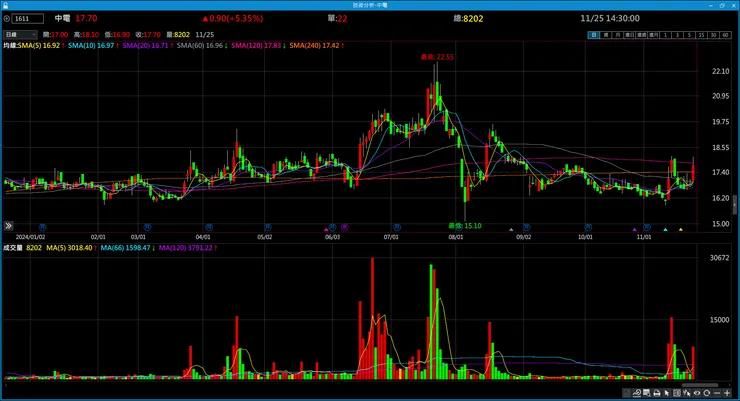Click the horizontal scrollbar thumb under volume chart
740x401 pixels.
tap(700, 385)
